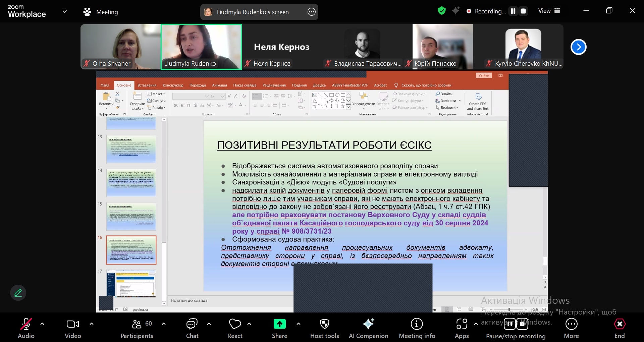This screenshot has width=644, height=342.
Task: Toggle underline П formatting
Action: (x=189, y=105)
